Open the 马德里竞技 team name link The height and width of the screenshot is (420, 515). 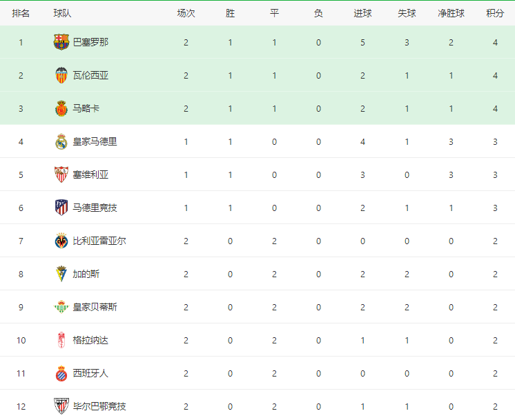pos(95,208)
